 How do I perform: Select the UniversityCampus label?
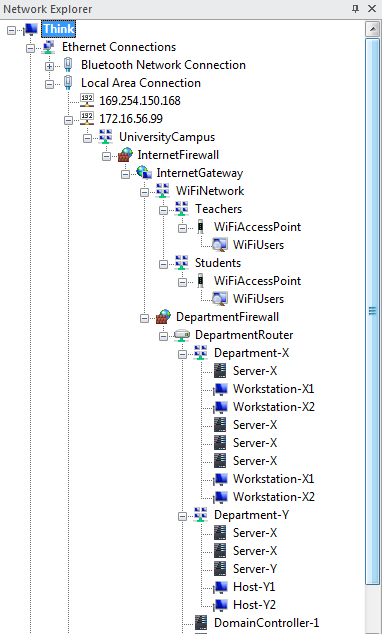click(167, 137)
